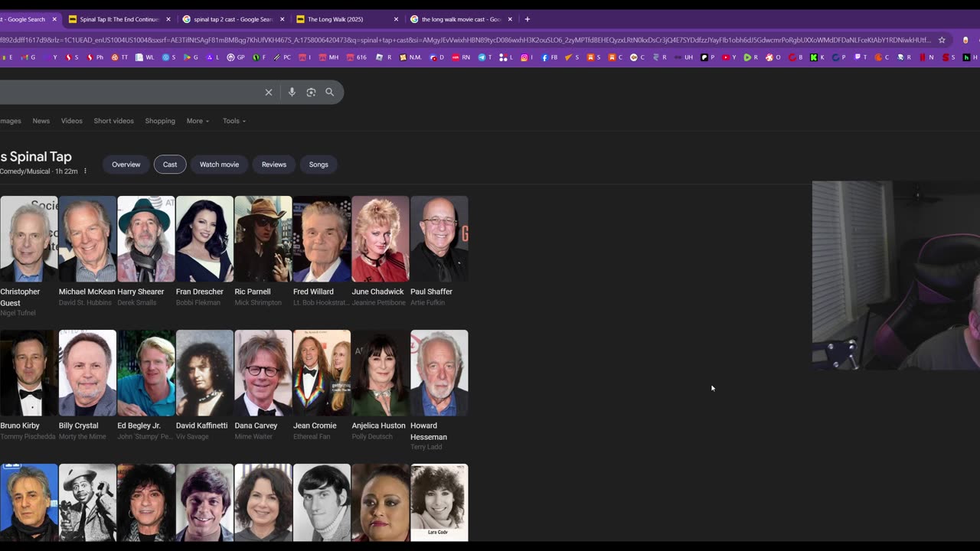Click inside the Google search input field
Viewport: 980px width, 551px height.
pos(130,92)
